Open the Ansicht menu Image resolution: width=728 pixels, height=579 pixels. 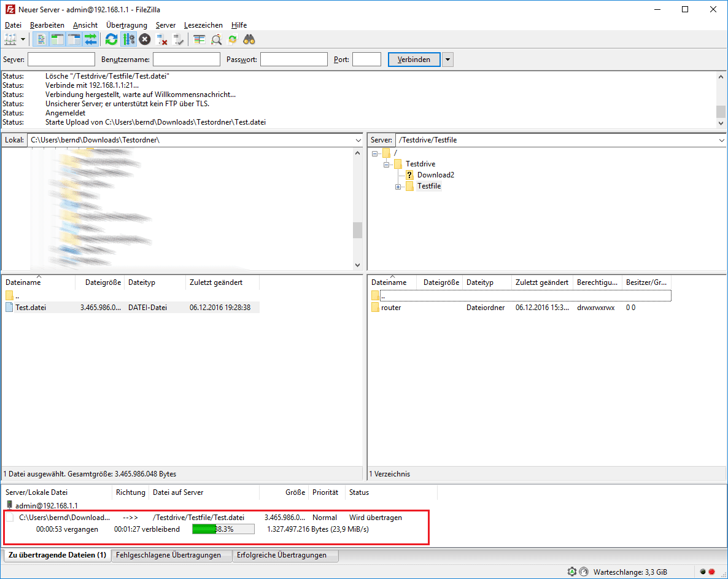85,25
